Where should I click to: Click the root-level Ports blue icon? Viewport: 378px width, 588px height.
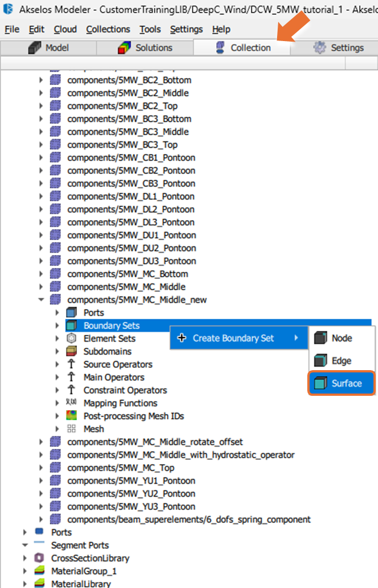tap(39, 532)
